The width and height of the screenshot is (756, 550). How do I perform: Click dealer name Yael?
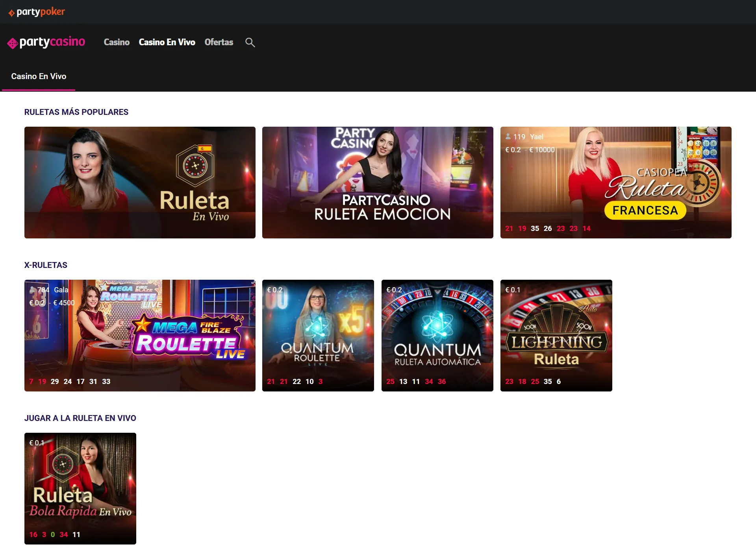536,137
